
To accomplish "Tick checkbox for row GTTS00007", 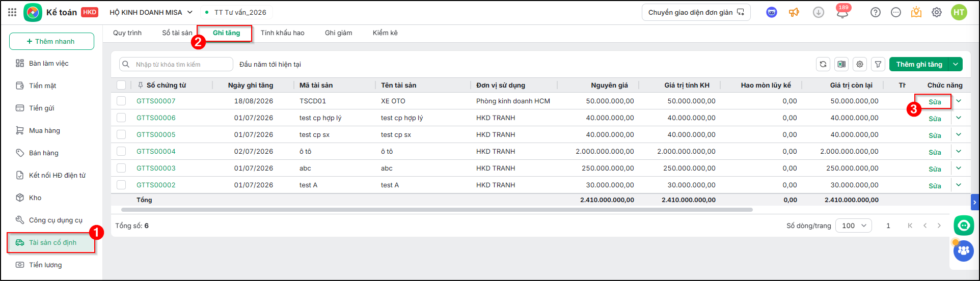I will point(121,101).
